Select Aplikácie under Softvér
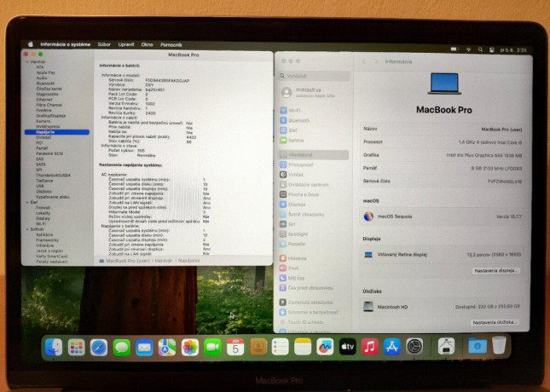 coord(44,234)
